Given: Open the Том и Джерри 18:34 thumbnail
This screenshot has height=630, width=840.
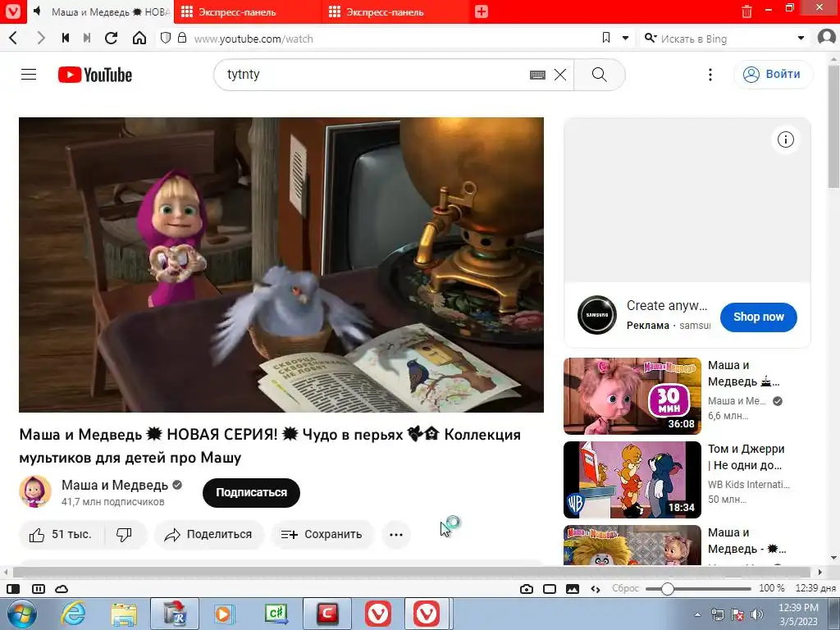Looking at the screenshot, I should click(632, 479).
